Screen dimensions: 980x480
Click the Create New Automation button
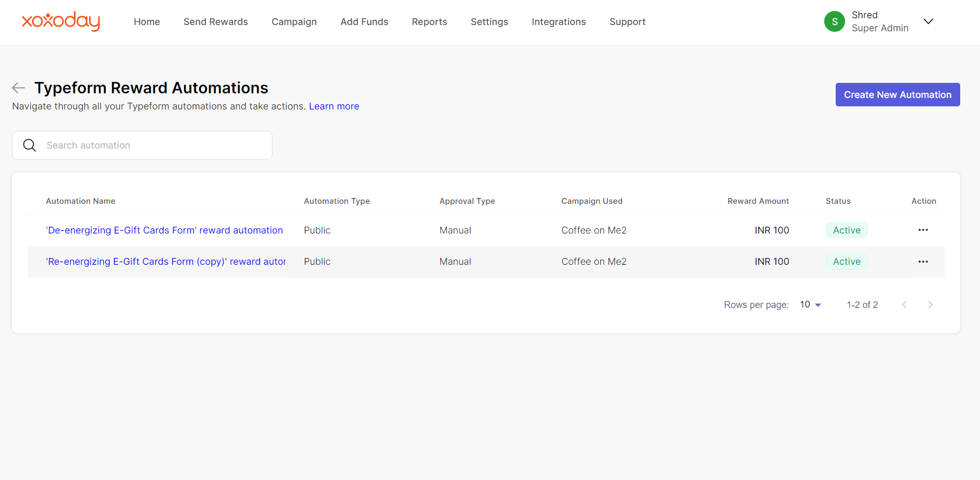[897, 95]
